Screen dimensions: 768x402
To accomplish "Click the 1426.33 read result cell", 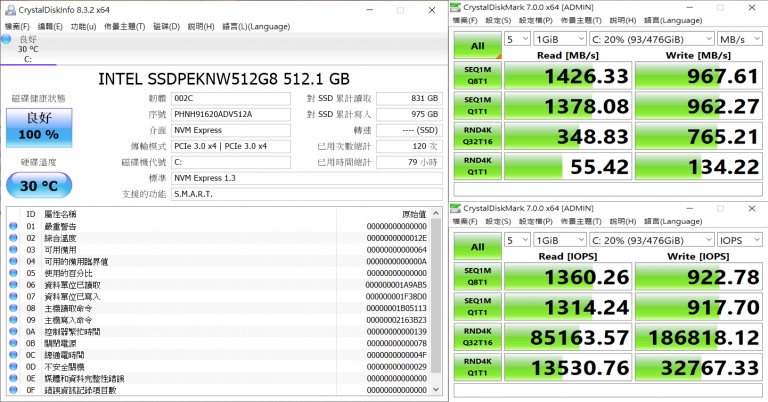I will point(568,76).
